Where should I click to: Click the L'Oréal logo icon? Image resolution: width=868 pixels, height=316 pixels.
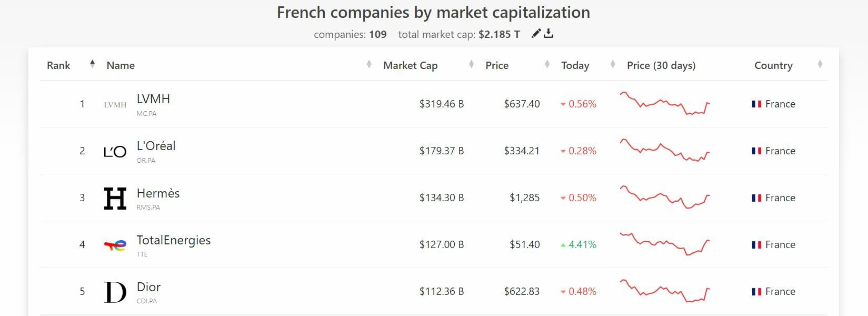tap(115, 152)
